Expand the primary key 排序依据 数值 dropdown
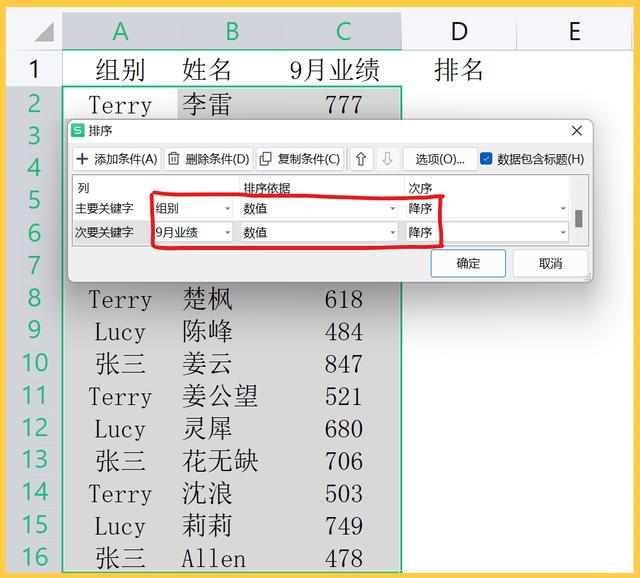The image size is (640, 578). 320,209
